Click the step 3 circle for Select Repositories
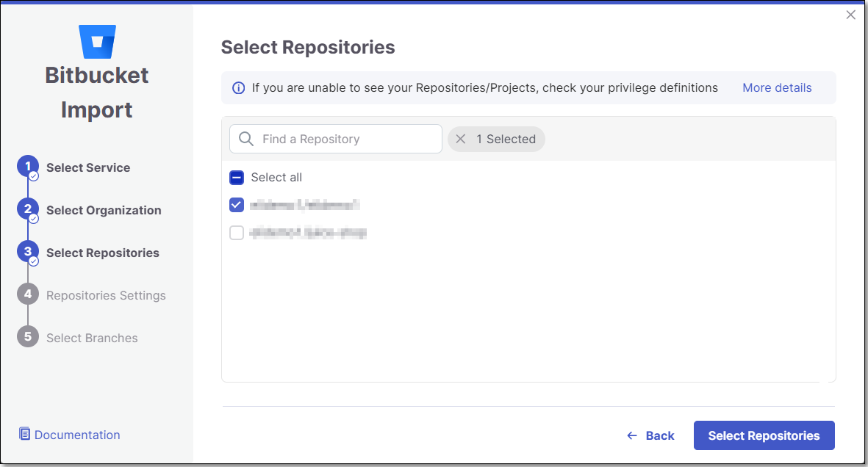This screenshot has height=467, width=868. (28, 252)
